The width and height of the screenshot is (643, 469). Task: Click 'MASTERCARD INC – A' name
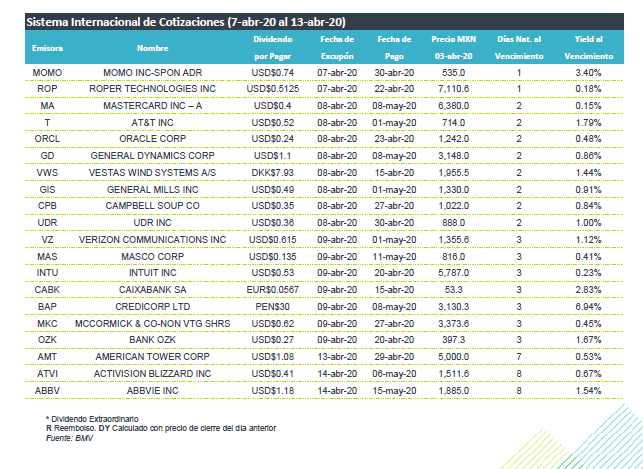coord(153,106)
